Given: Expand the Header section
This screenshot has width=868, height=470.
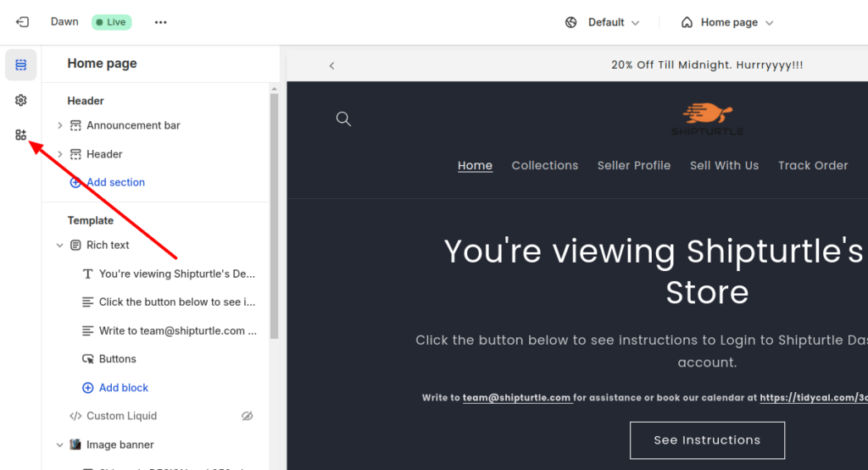Looking at the screenshot, I should click(60, 154).
